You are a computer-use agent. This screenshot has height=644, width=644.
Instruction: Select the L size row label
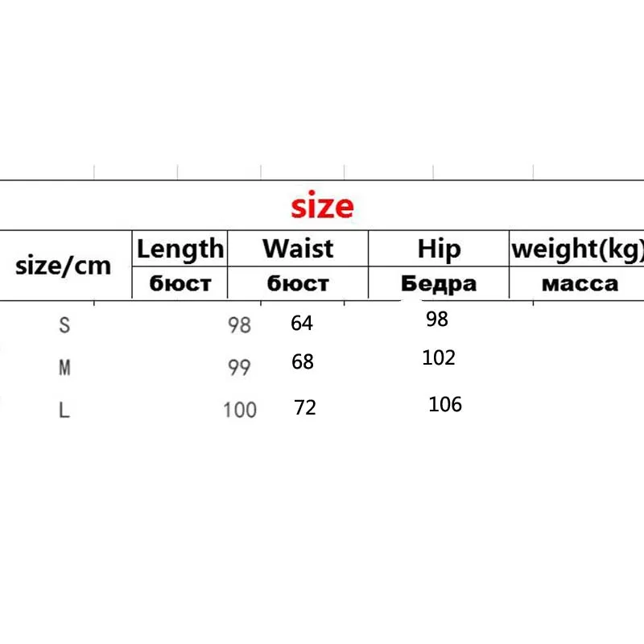[64, 411]
